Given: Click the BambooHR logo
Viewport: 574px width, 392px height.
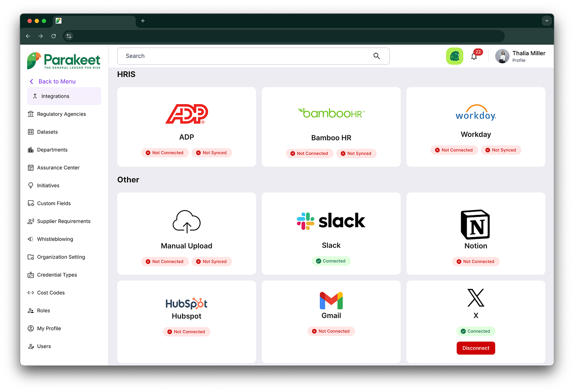Looking at the screenshot, I should (331, 113).
